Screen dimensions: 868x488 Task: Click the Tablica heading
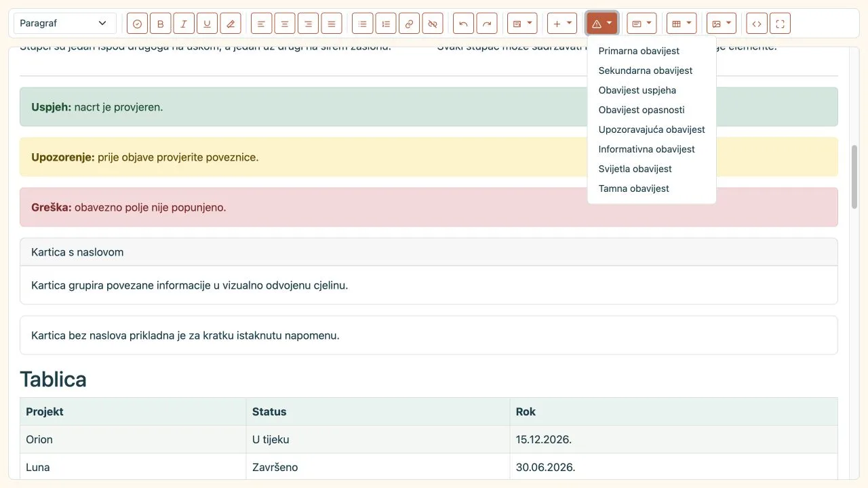(x=53, y=380)
